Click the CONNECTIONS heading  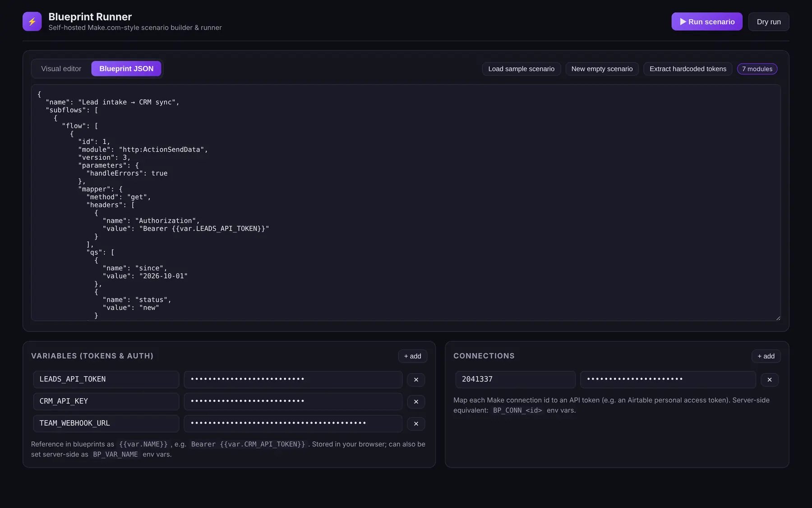(484, 356)
